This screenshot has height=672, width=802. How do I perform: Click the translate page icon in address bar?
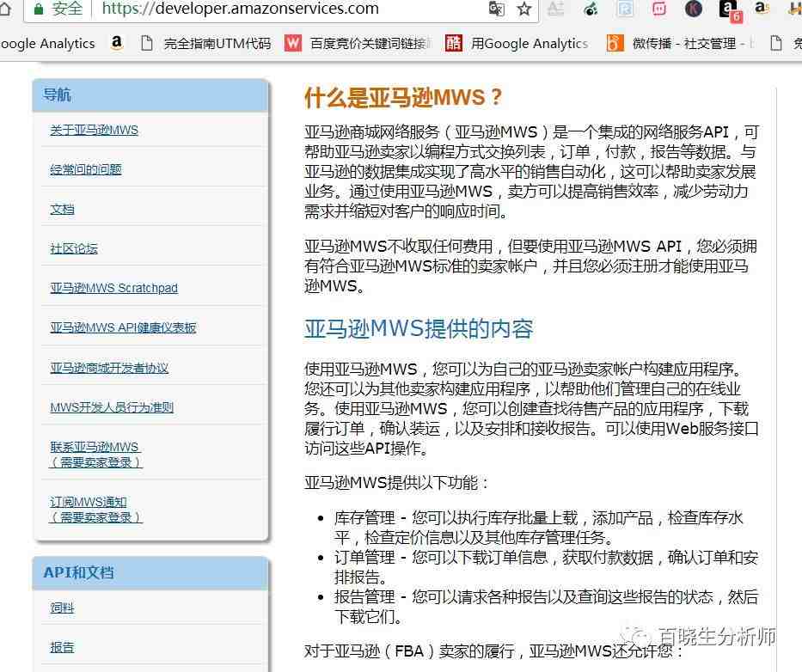[x=496, y=9]
